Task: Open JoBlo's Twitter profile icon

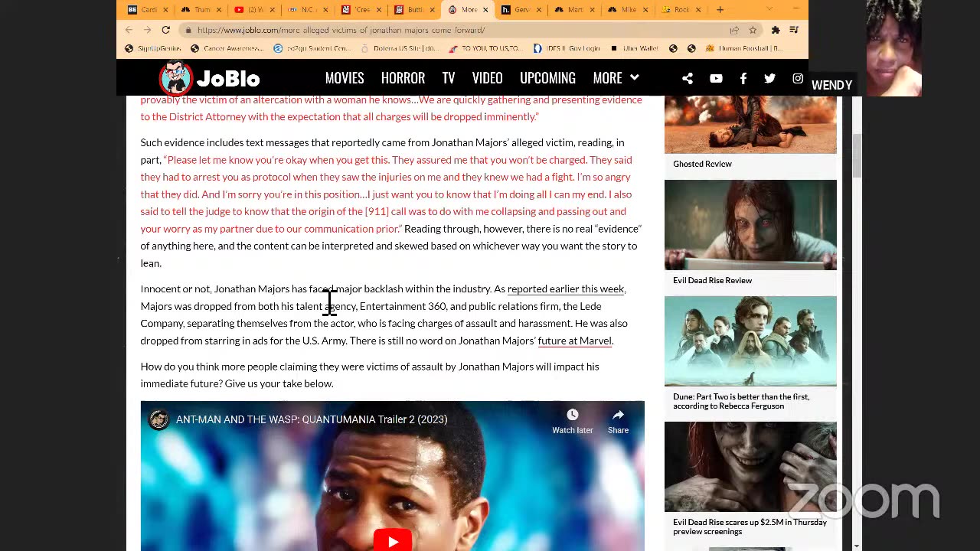Action: pos(769,78)
